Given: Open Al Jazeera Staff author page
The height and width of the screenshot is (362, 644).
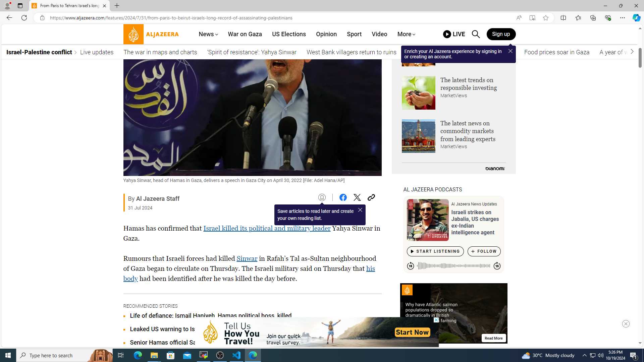Looking at the screenshot, I should [x=158, y=199].
